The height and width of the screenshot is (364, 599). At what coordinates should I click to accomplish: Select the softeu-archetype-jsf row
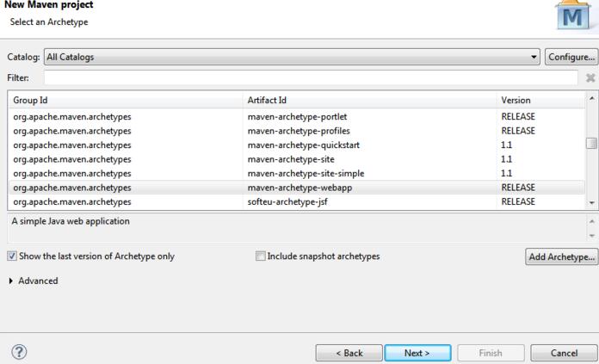click(296, 201)
